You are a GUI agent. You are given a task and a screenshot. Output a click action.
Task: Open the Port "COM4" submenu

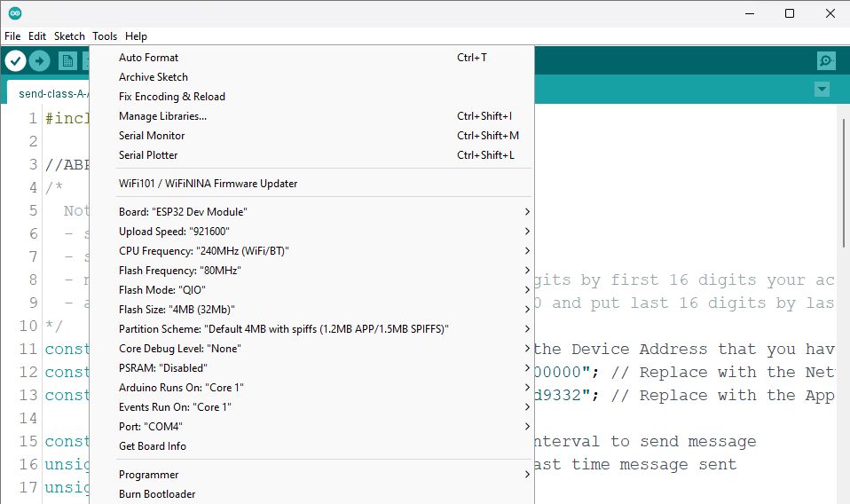click(x=324, y=427)
